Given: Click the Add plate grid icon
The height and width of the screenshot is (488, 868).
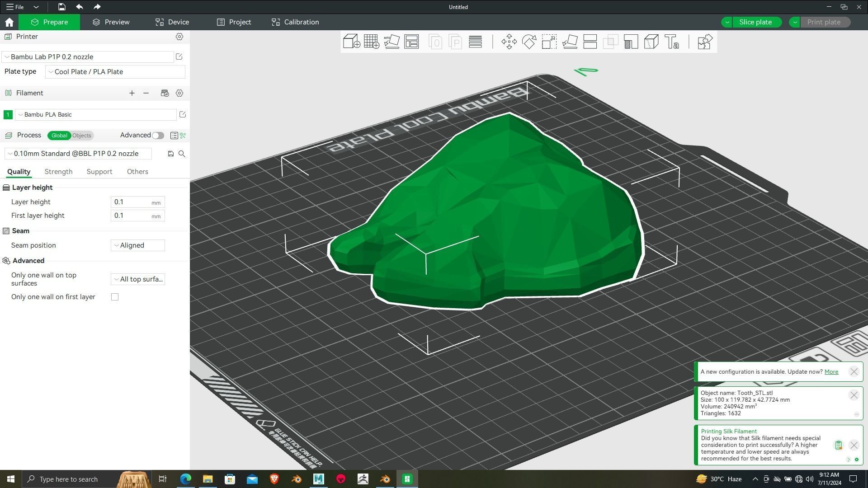Looking at the screenshot, I should point(371,42).
